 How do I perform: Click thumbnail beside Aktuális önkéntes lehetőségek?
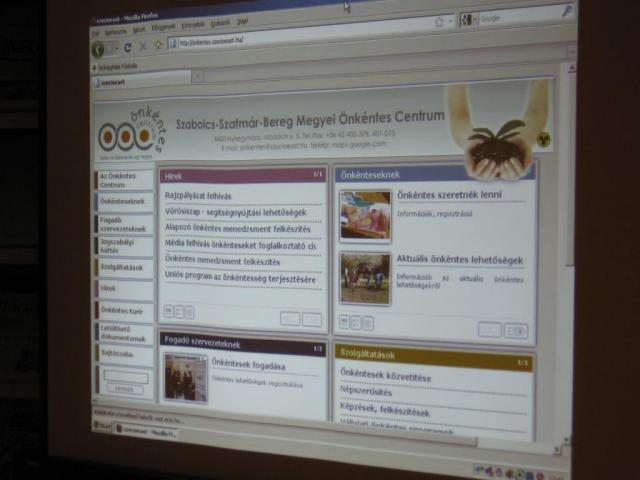coord(365,278)
